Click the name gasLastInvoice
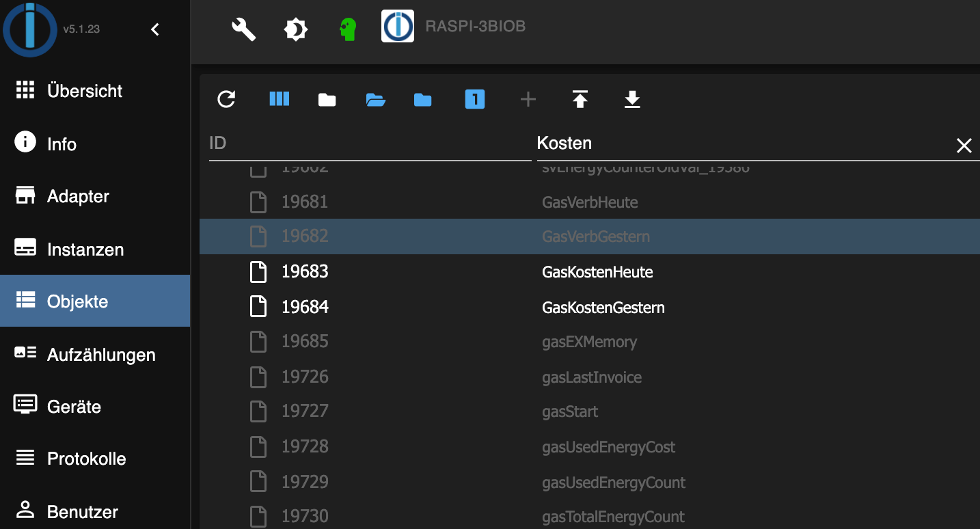 (x=592, y=377)
